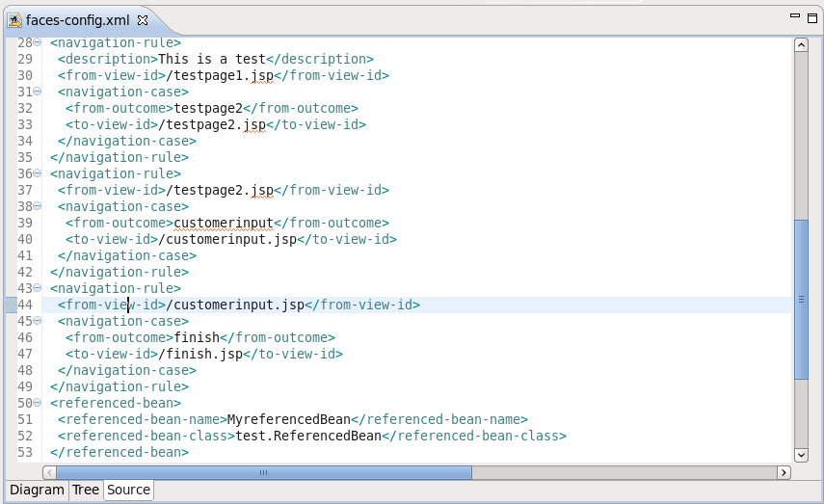The height and width of the screenshot is (504, 824).
Task: Collapse navigation-rule fold at line 36
Action: pyautogui.click(x=38, y=173)
